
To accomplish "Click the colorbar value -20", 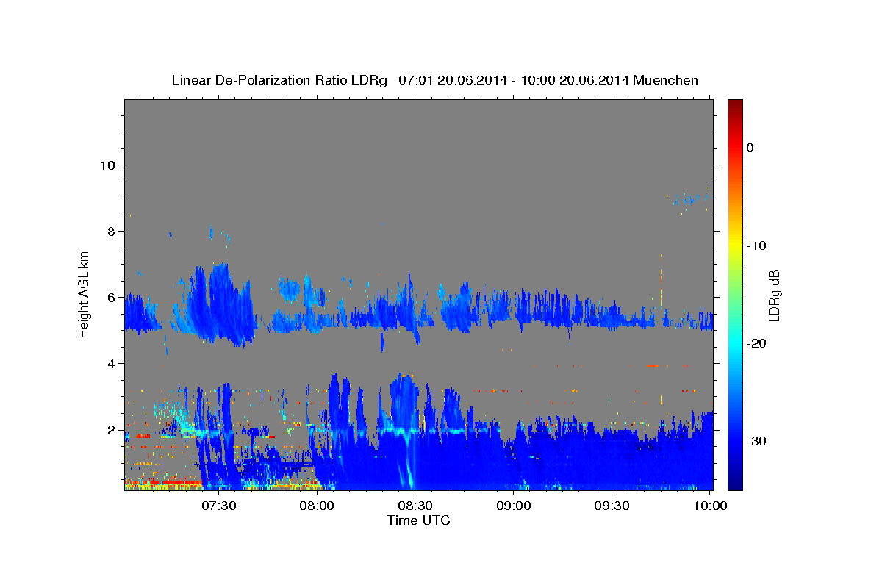I will pos(756,343).
